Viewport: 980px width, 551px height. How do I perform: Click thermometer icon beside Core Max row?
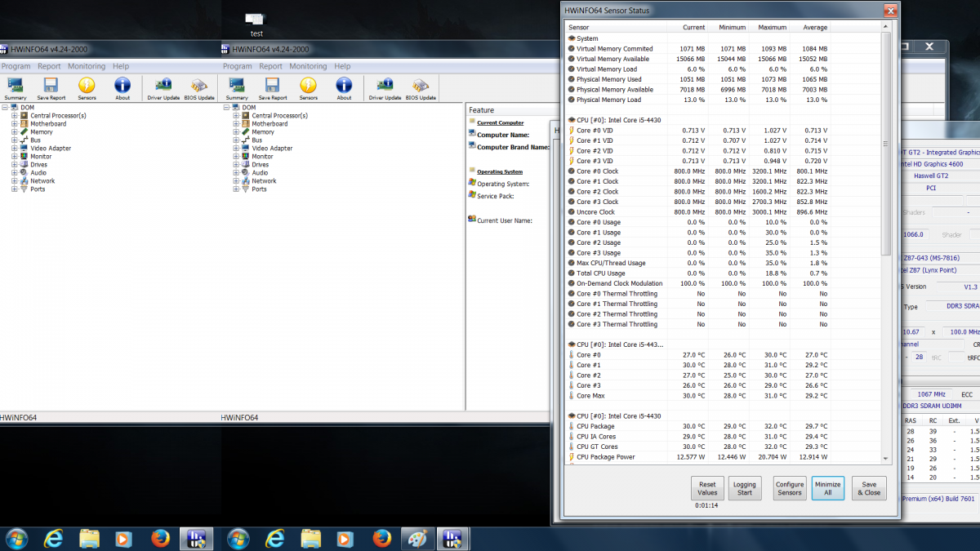[x=572, y=396]
